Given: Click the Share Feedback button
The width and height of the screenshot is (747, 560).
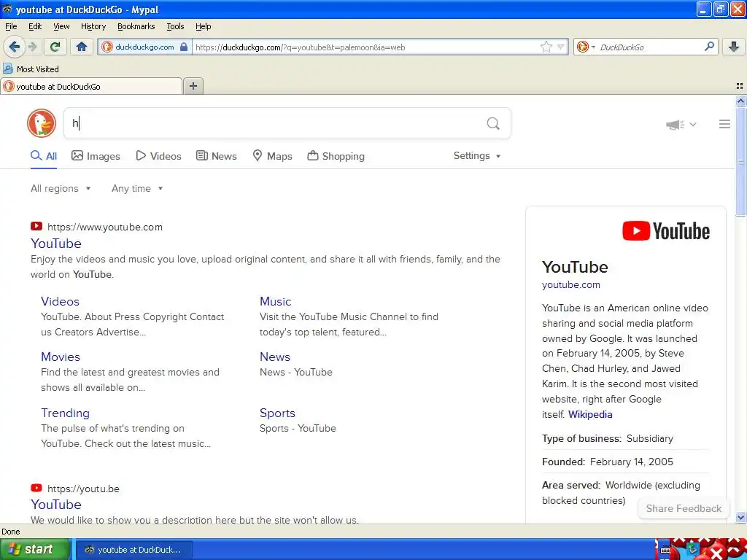Looking at the screenshot, I should pyautogui.click(x=683, y=508).
